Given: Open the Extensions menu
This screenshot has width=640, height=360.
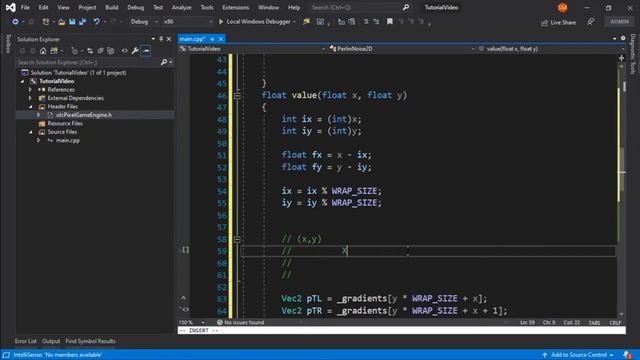Looking at the screenshot, I should (236, 7).
